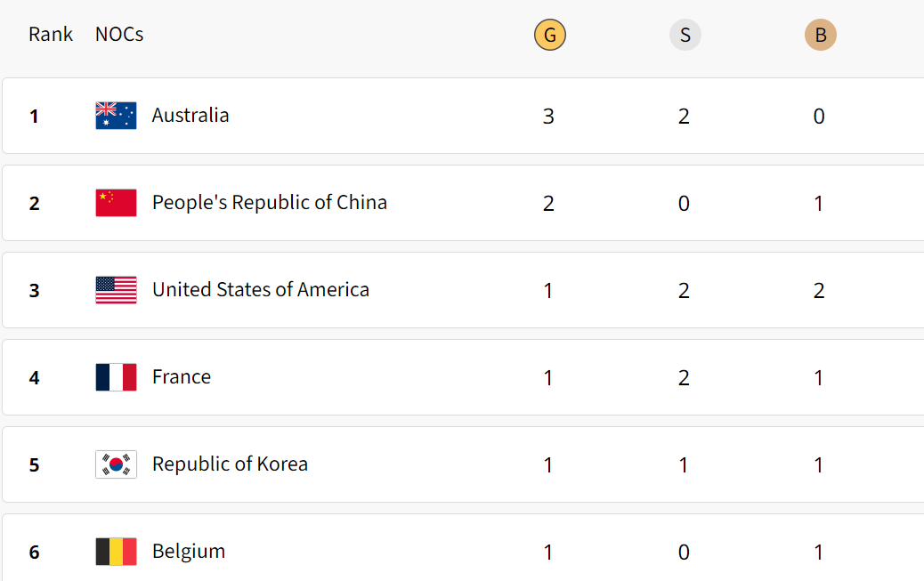Click Australia's gold medal count
Image resolution: width=924 pixels, height=581 pixels.
click(548, 116)
